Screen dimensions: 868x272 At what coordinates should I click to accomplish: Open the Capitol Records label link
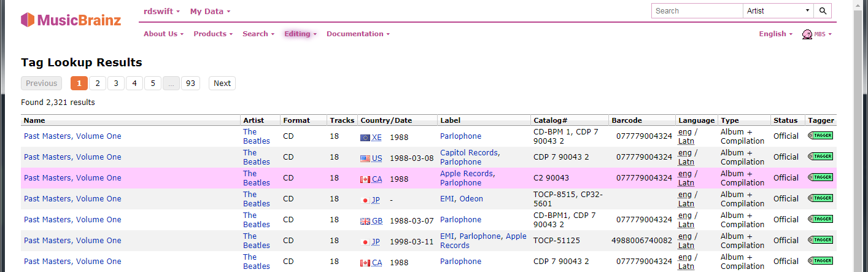tap(469, 152)
